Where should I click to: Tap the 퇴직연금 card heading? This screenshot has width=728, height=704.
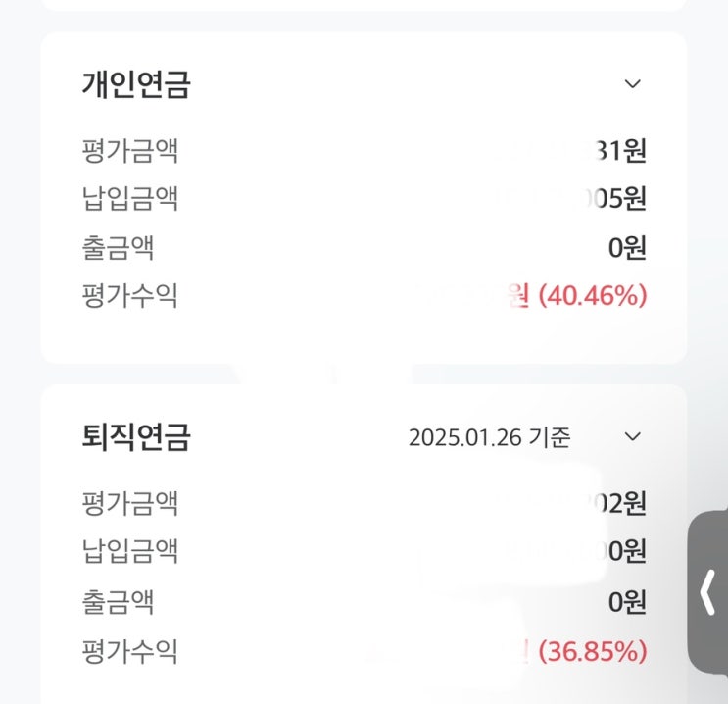click(135, 436)
